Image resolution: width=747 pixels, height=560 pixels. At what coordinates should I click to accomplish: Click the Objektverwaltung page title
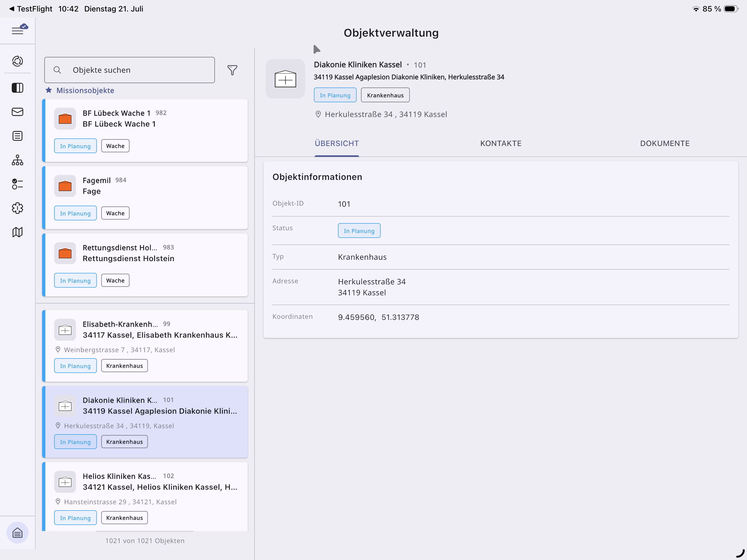(x=391, y=33)
